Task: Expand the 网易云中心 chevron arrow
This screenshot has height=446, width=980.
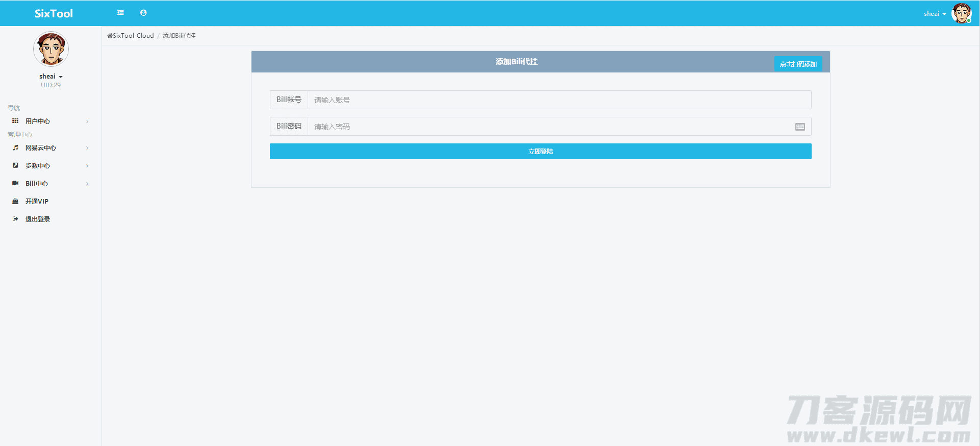Action: [x=87, y=148]
